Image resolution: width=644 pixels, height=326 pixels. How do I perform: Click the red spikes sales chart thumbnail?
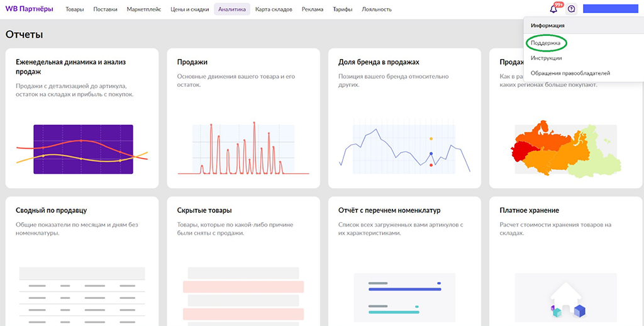[243, 149]
